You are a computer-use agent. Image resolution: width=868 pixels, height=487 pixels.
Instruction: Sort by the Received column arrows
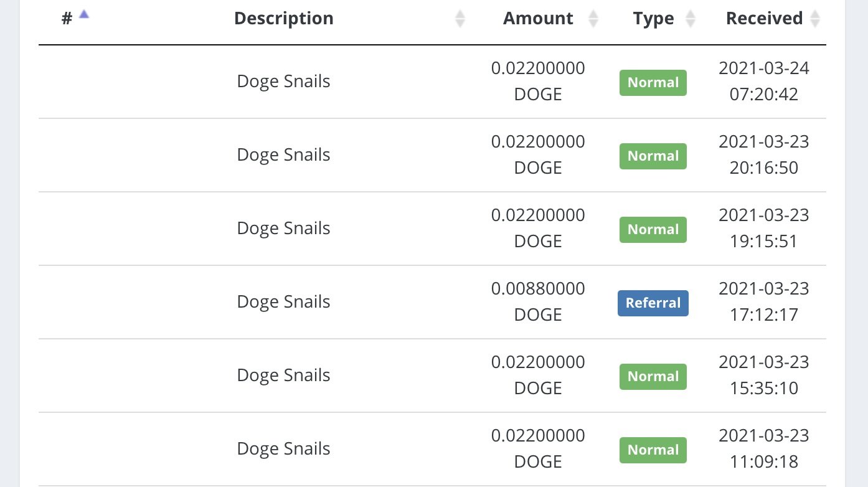[x=814, y=19]
